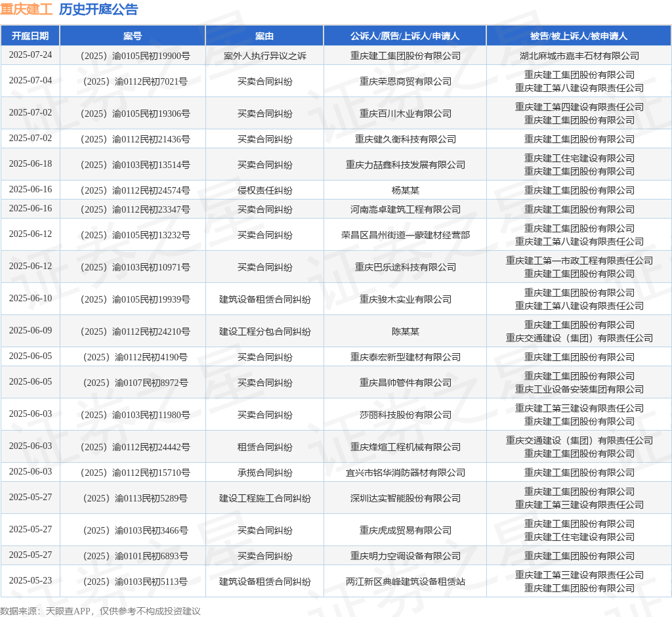
Task: Click plaintiff 重庆荣恩商贸有限公司
Action: pyautogui.click(x=406, y=81)
